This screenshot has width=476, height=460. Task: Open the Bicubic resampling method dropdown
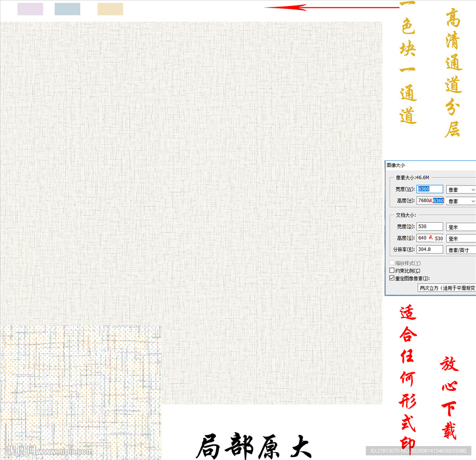[x=447, y=288]
